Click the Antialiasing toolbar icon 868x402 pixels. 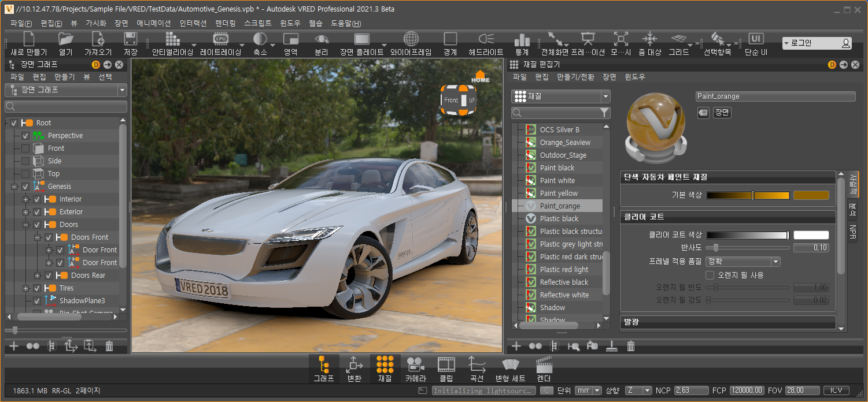tap(172, 39)
